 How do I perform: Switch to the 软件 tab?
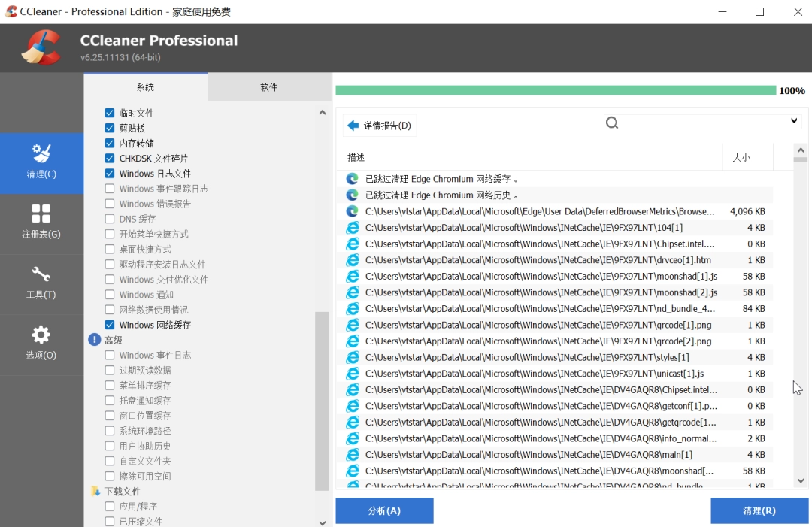(x=268, y=87)
